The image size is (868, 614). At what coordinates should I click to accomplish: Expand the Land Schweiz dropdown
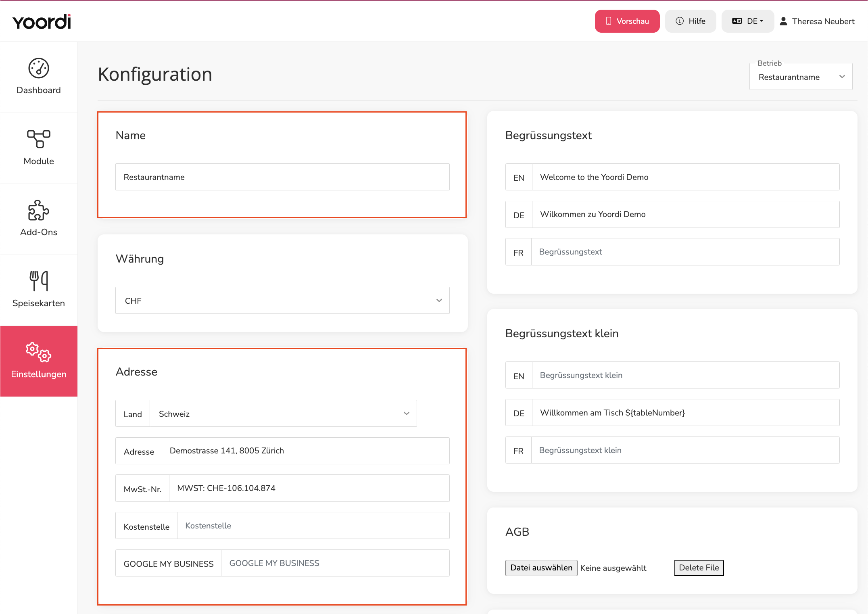tap(283, 414)
